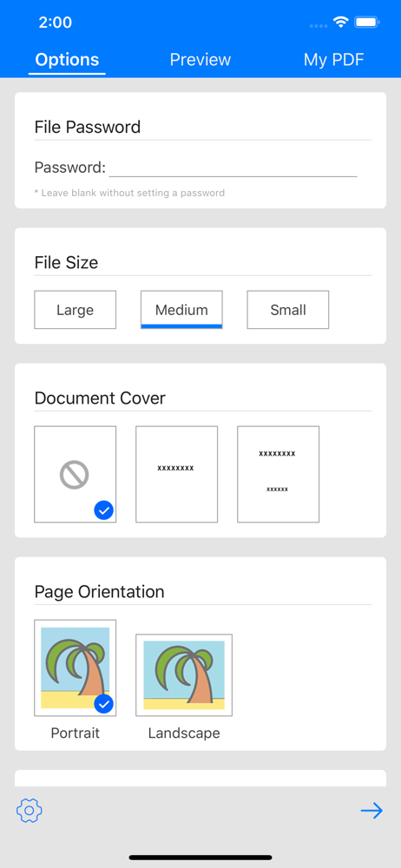This screenshot has width=401, height=868.
Task: Open settings with the gear icon
Action: (x=30, y=811)
